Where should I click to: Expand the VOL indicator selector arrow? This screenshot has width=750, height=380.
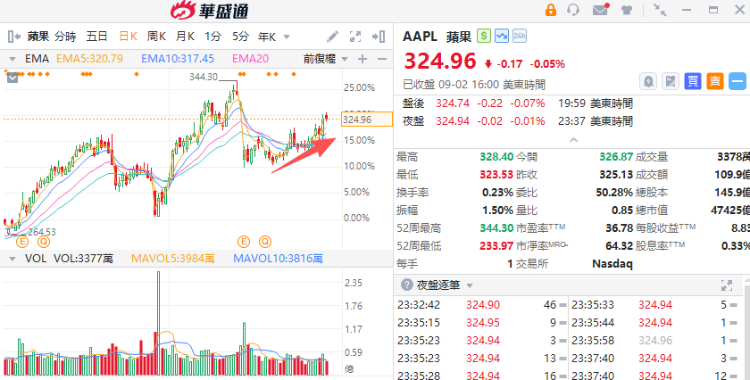pos(12,259)
